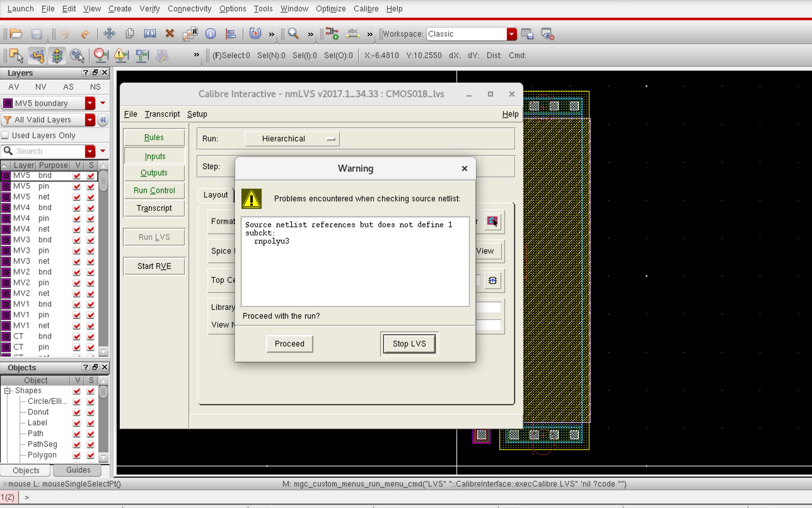
Task: Open the Hierarchical run mode dropdown
Action: 292,139
